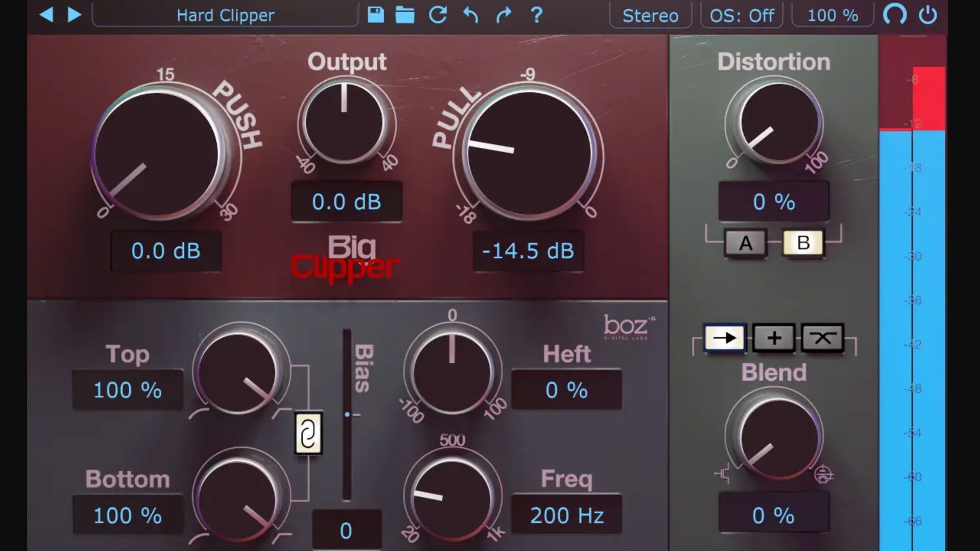
Task: Click the vertical Bias slider handle
Action: 347,415
